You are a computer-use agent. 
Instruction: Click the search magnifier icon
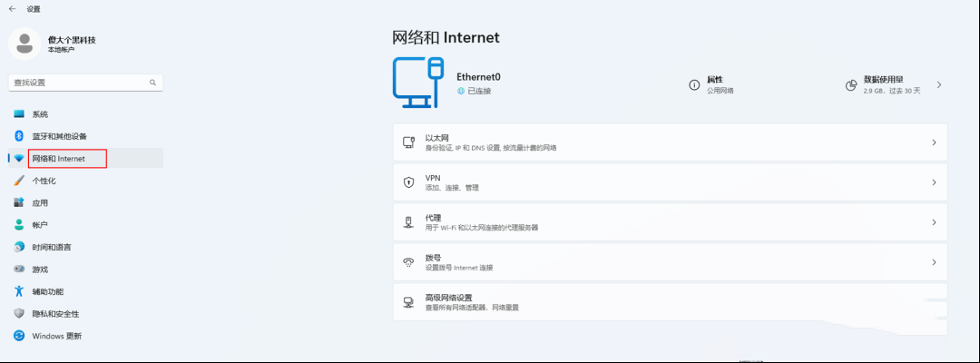(x=152, y=83)
